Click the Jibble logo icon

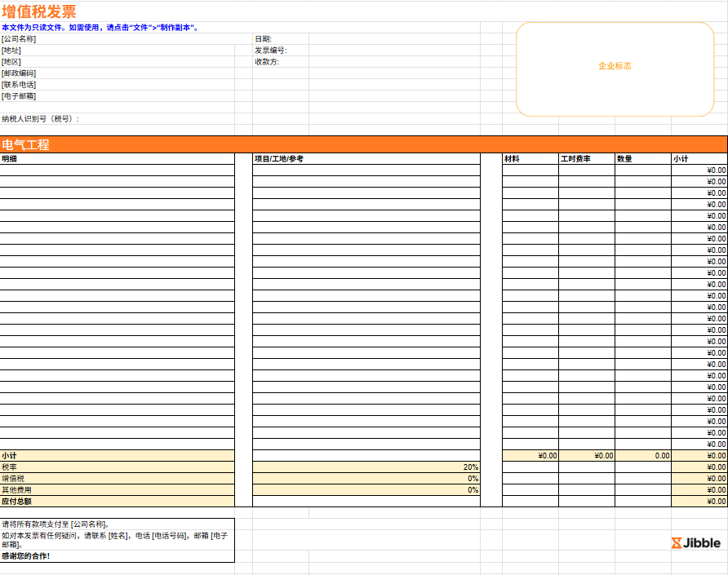tap(676, 543)
